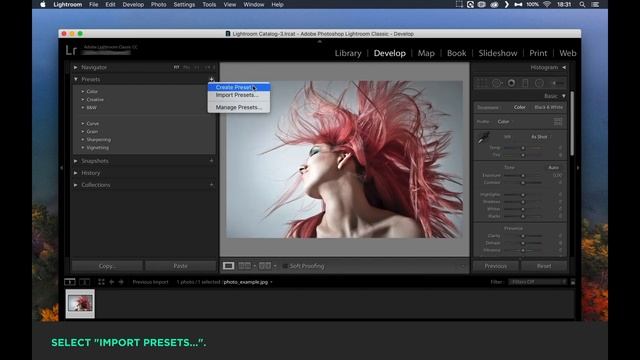Hide the right panel group via edge arrow

coord(578,168)
